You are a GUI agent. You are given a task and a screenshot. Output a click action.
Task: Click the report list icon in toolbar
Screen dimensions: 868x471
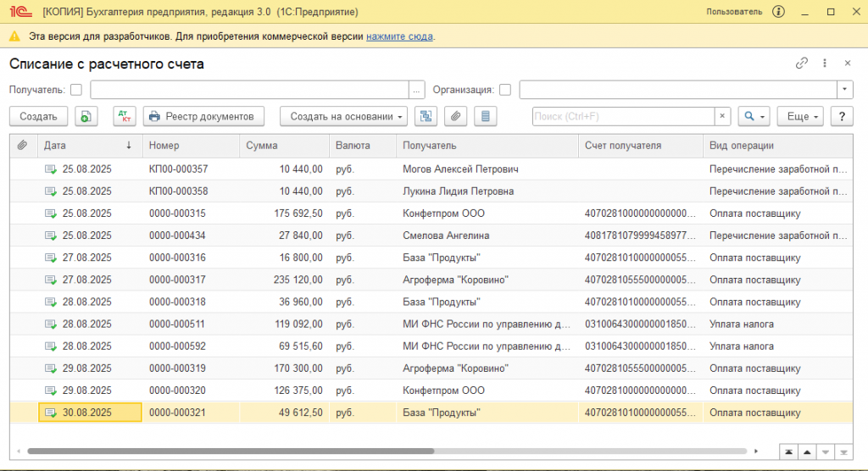[485, 116]
